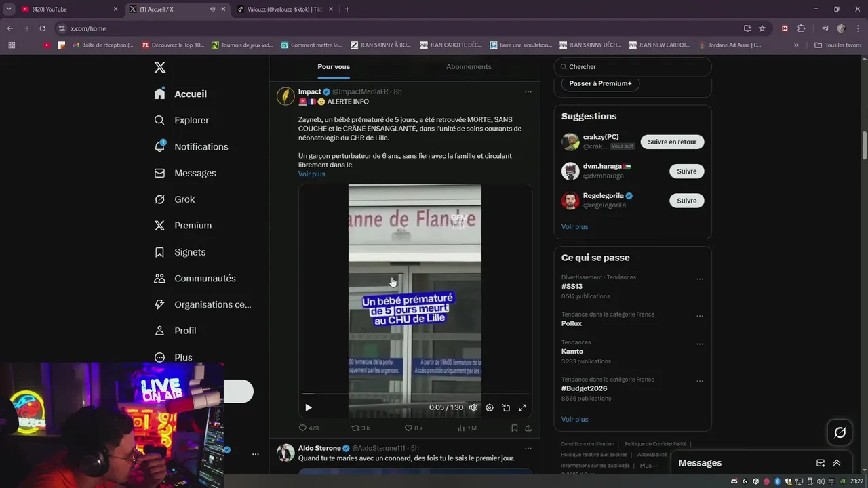Click Conditions d'utilisation footer link
The image size is (868, 488).
pyautogui.click(x=587, y=444)
